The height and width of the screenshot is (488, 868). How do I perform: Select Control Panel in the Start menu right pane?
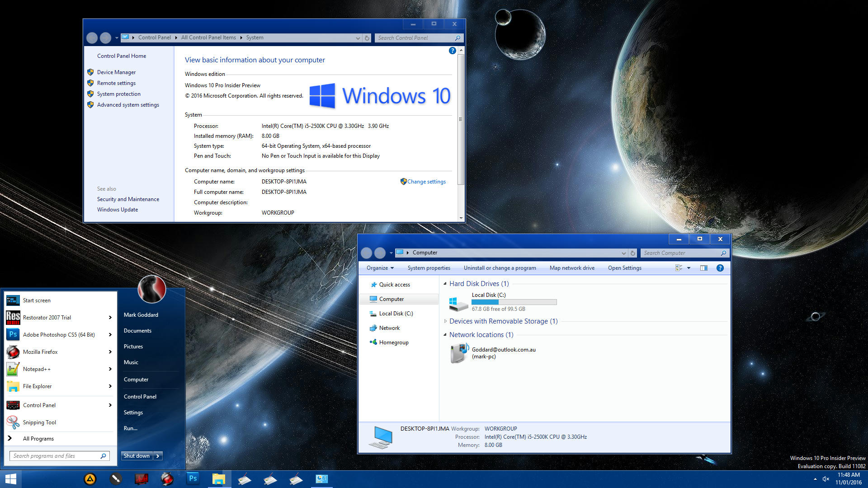[140, 397]
